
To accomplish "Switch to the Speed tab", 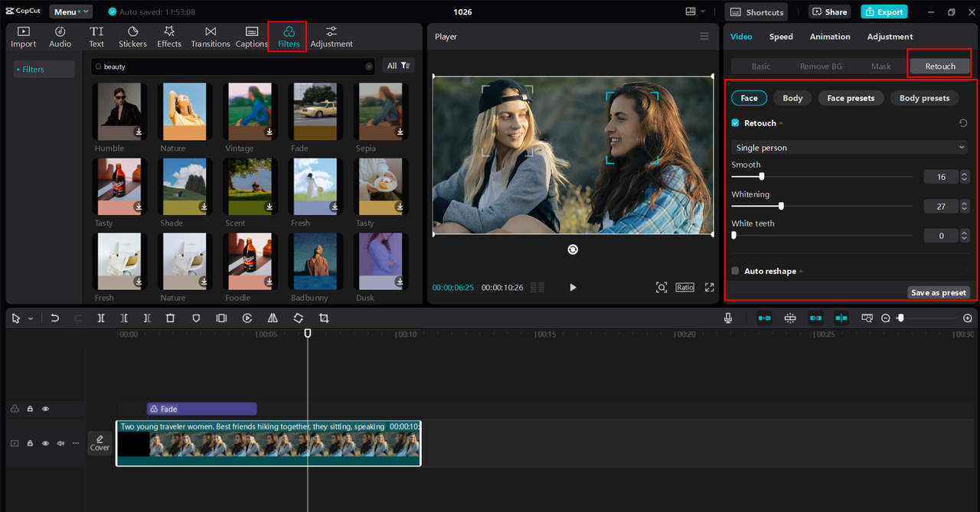I will [x=781, y=37].
